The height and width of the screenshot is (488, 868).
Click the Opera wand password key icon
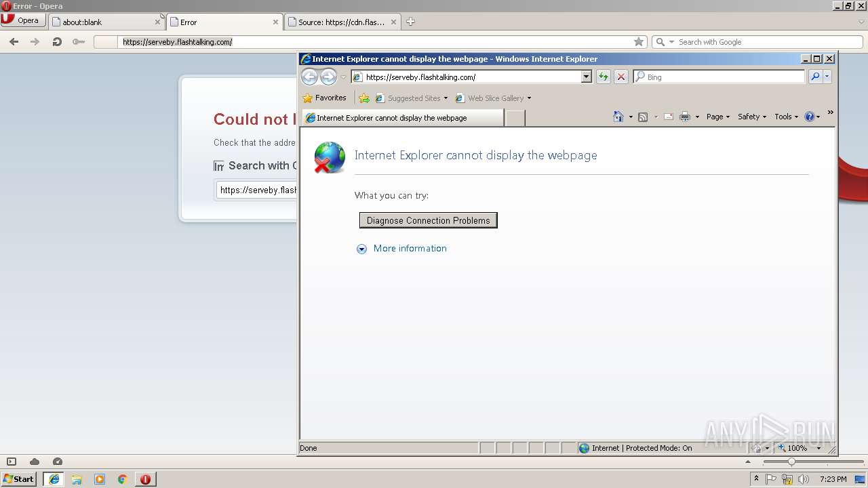click(x=79, y=42)
